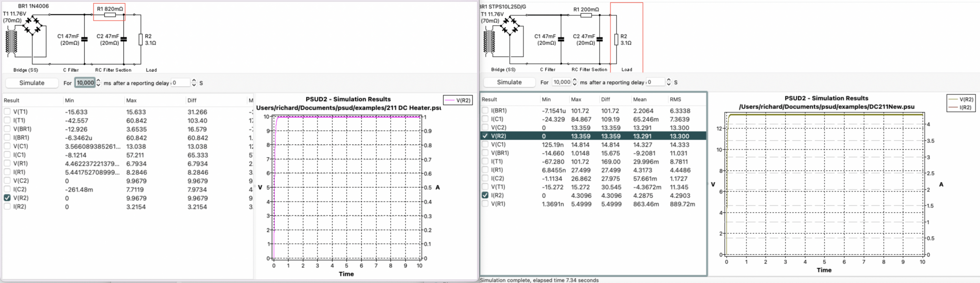The image size is (980, 283).
Task: Select capacitor C1 in the 211 DC Heater circuit
Action: pos(84,39)
